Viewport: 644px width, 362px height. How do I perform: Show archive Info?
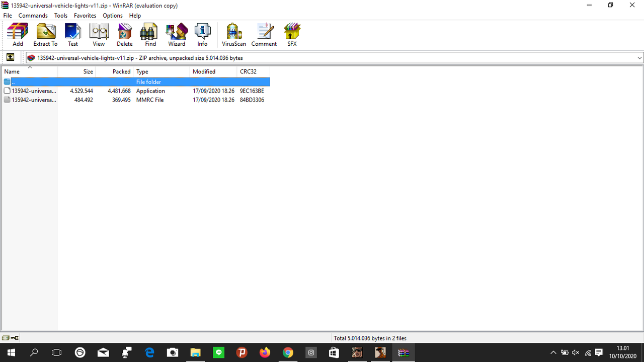[x=202, y=35]
